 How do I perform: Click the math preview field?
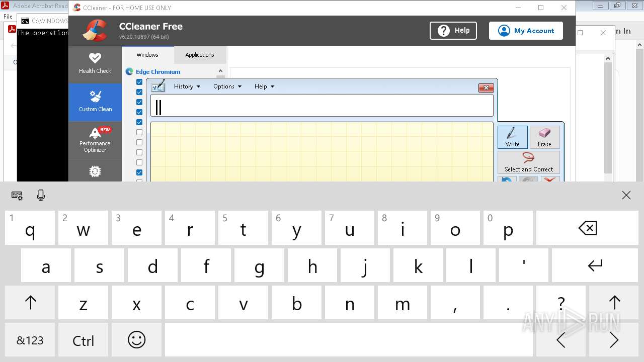tap(322, 106)
